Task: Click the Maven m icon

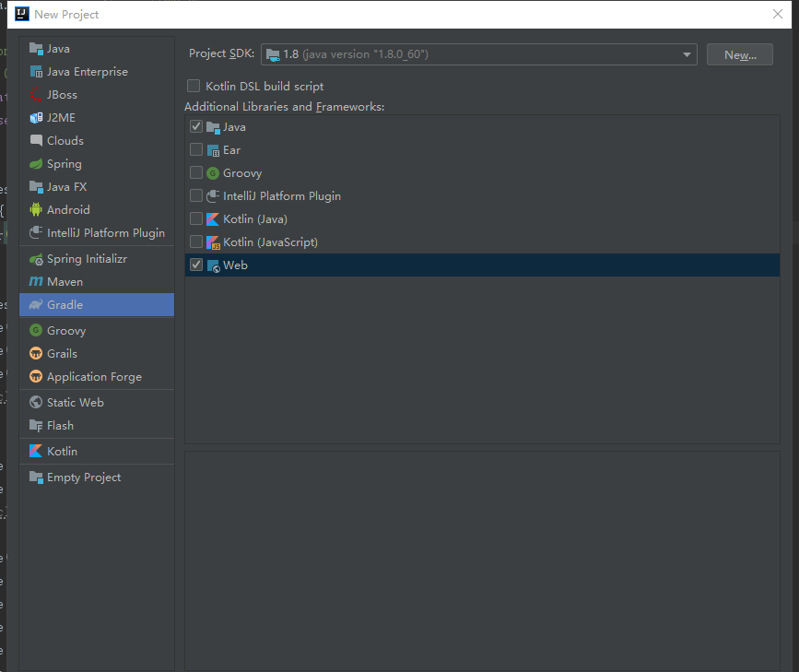Action: tap(36, 281)
